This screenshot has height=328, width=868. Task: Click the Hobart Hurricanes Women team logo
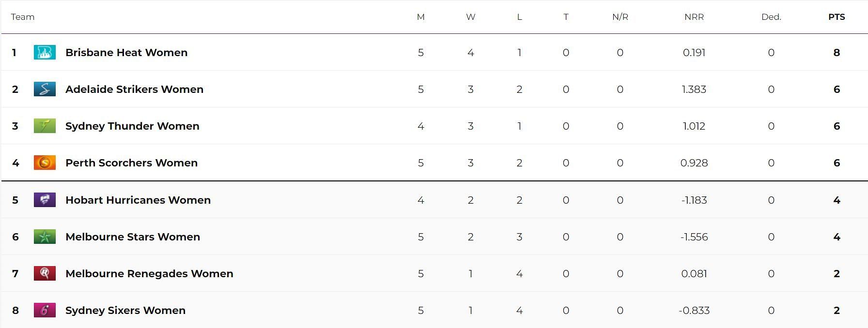coord(45,200)
